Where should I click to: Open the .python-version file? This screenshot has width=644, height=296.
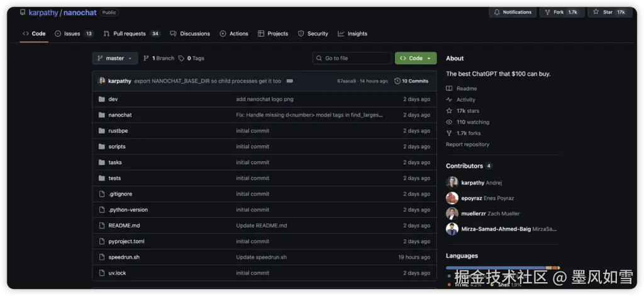coord(128,210)
